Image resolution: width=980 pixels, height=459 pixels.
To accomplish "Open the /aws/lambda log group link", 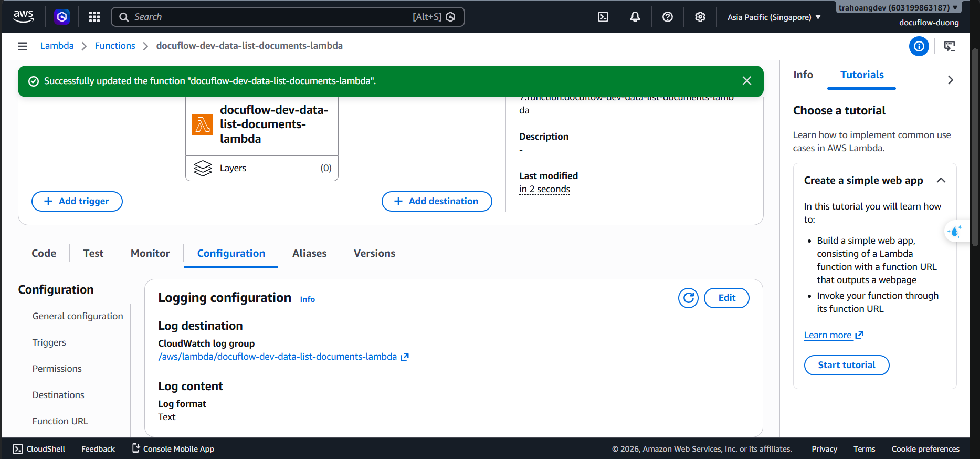I will [x=278, y=357].
